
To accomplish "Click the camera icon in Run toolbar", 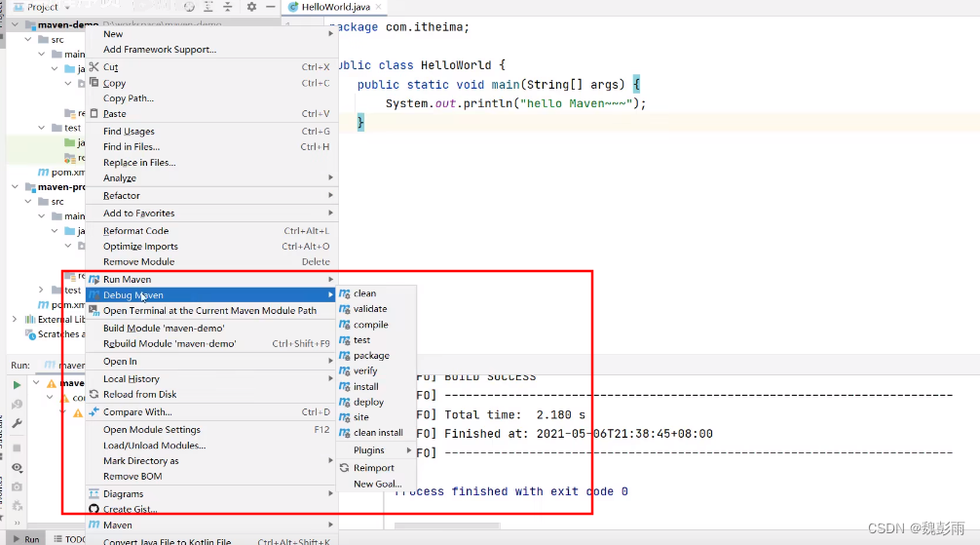I will tap(17, 487).
